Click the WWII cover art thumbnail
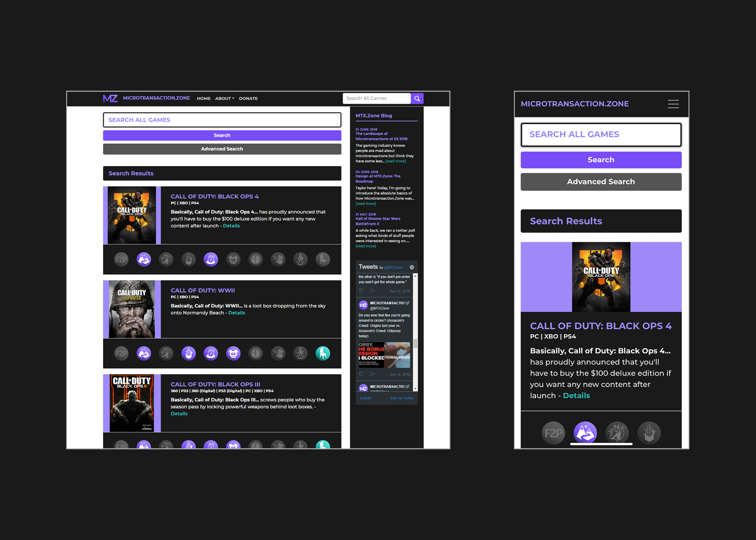Image resolution: width=756 pixels, height=540 pixels. [x=132, y=309]
